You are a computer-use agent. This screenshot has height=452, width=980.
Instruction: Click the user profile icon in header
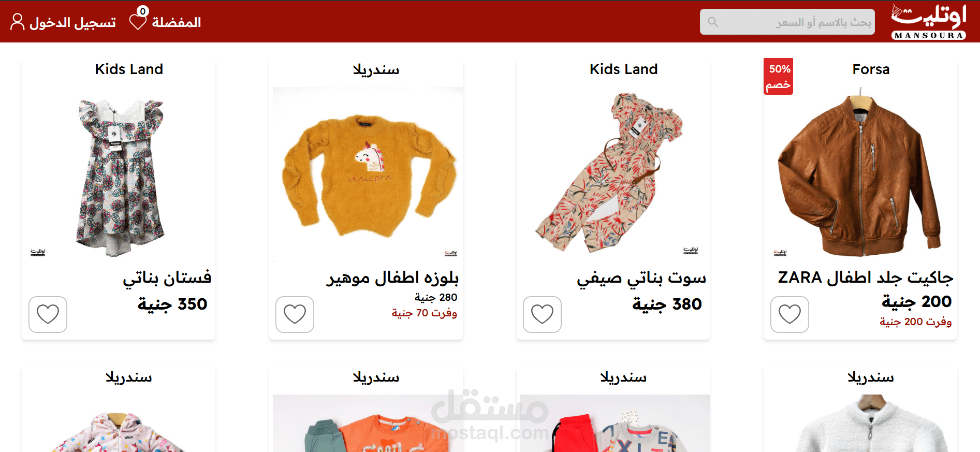pyautogui.click(x=17, y=22)
